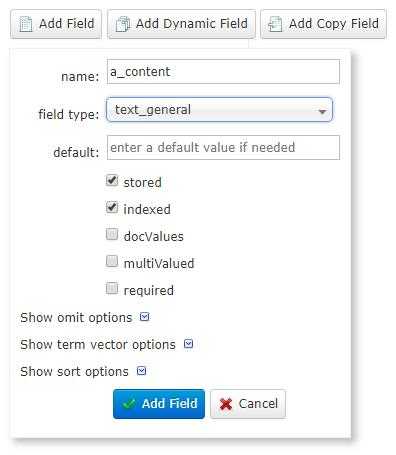The image size is (396, 455).
Task: Uncheck the stored checkbox
Action: click(112, 181)
